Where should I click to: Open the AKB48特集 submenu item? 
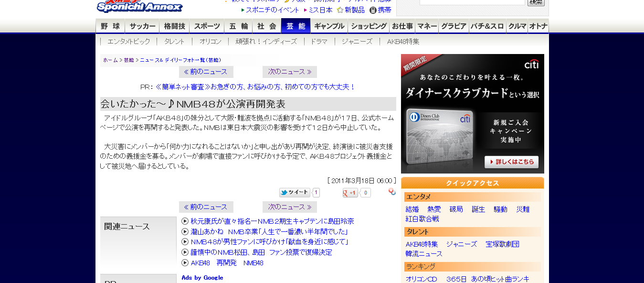coord(403,42)
